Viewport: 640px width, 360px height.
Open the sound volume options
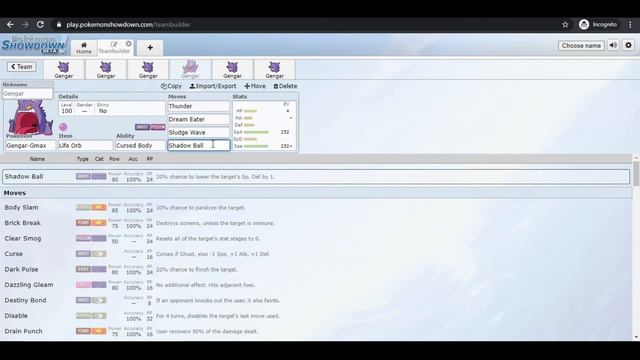[613, 46]
